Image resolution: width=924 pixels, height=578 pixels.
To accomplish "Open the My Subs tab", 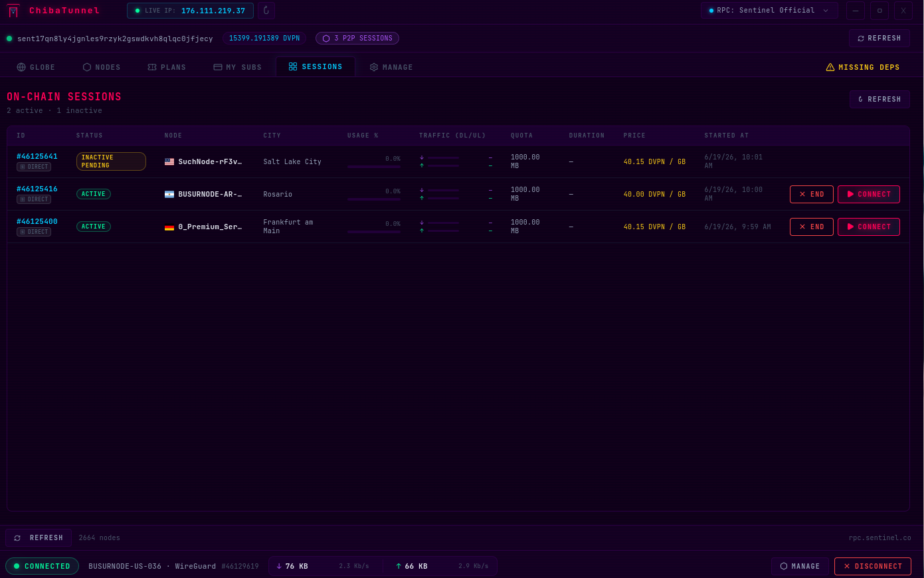I will [x=237, y=67].
